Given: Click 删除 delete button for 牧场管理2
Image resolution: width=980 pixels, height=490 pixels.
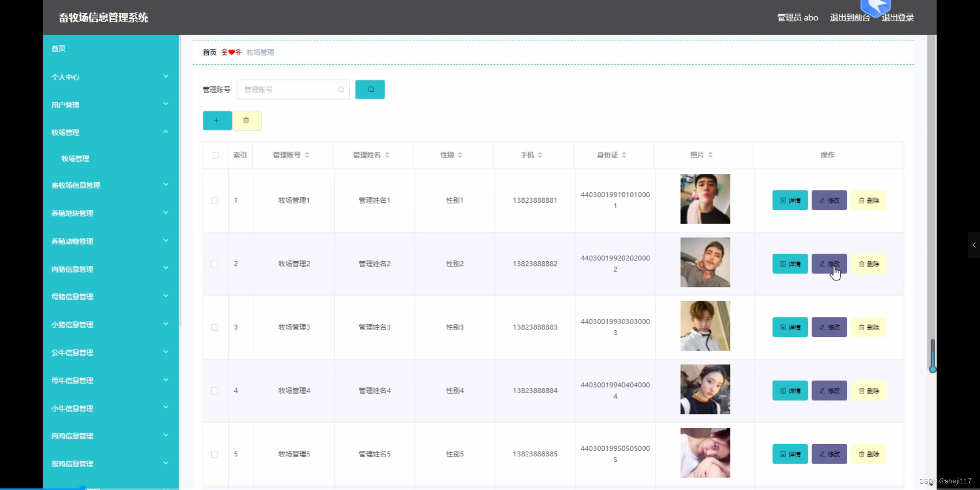Looking at the screenshot, I should 869,264.
